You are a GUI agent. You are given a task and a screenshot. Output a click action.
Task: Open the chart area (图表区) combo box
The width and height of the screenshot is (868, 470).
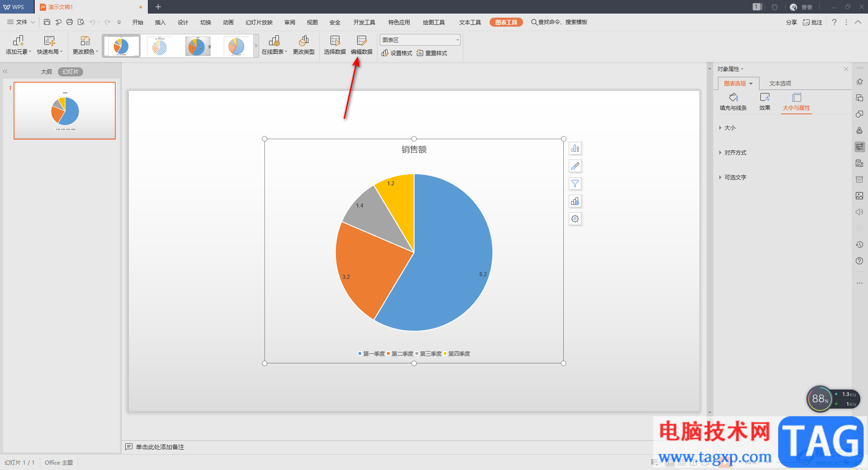tap(420, 40)
